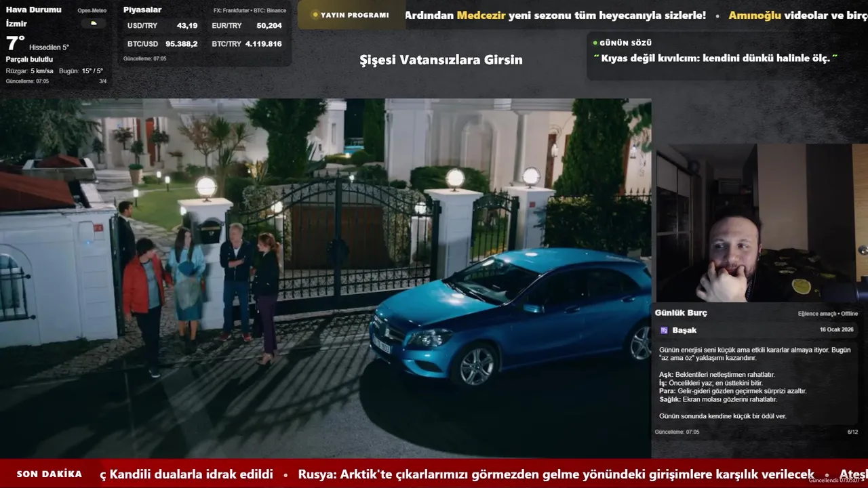The height and width of the screenshot is (488, 868).
Task: Select the EUR/TRY rate cell
Action: coord(247,26)
